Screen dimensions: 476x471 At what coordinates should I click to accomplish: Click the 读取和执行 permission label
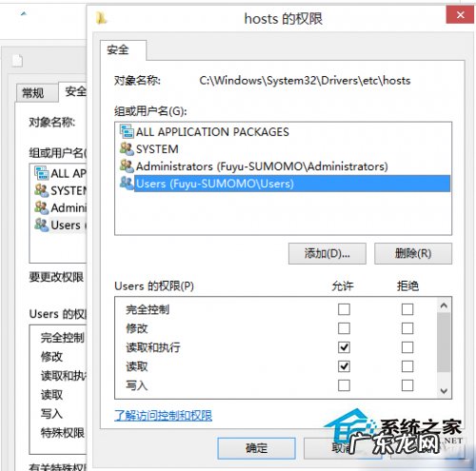pos(153,347)
